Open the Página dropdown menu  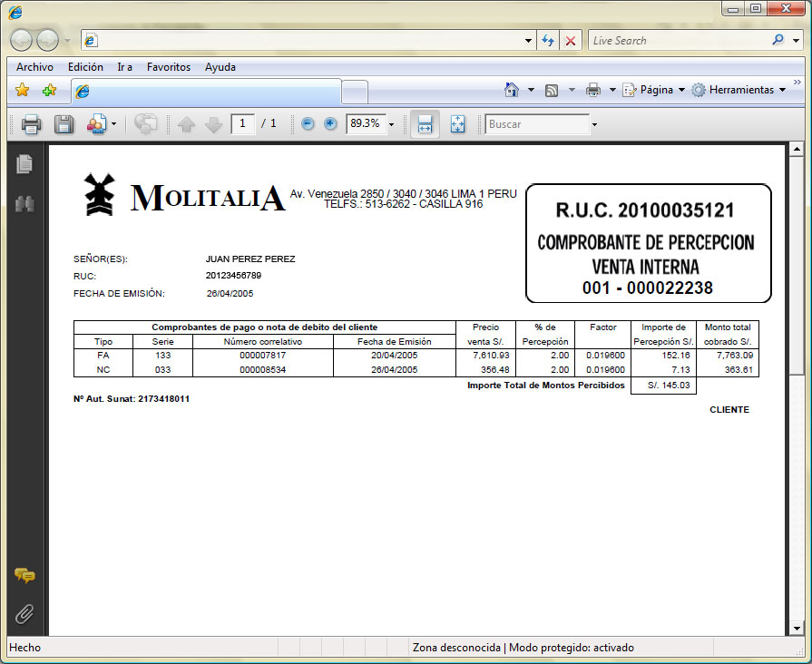coord(655,90)
